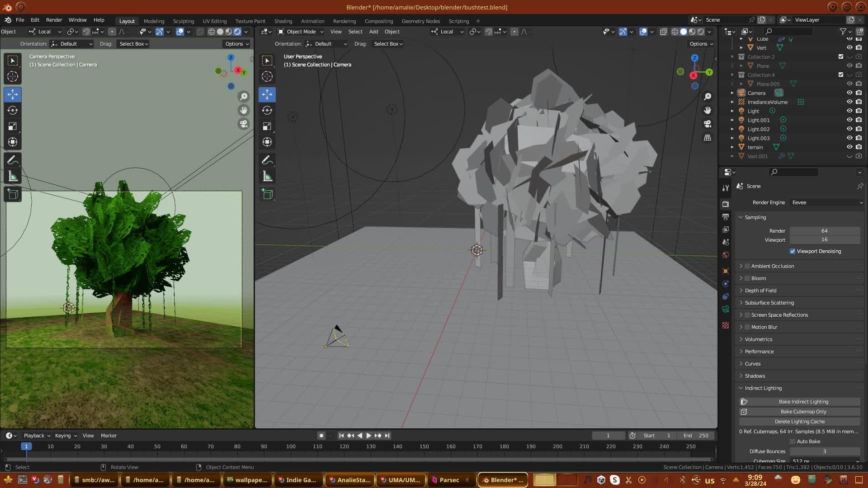Viewport: 868px width, 488px height.
Task: Select the Measure tool in the left viewport
Action: pos(13,176)
